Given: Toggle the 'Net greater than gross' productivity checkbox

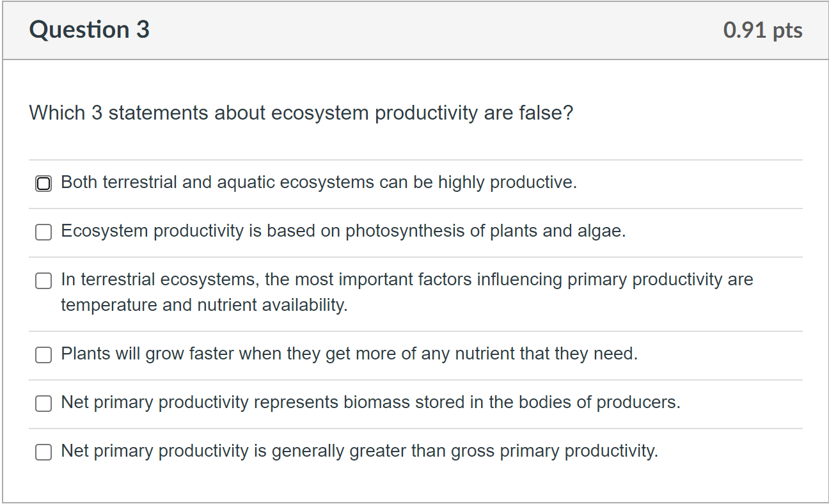Looking at the screenshot, I should 43,452.
